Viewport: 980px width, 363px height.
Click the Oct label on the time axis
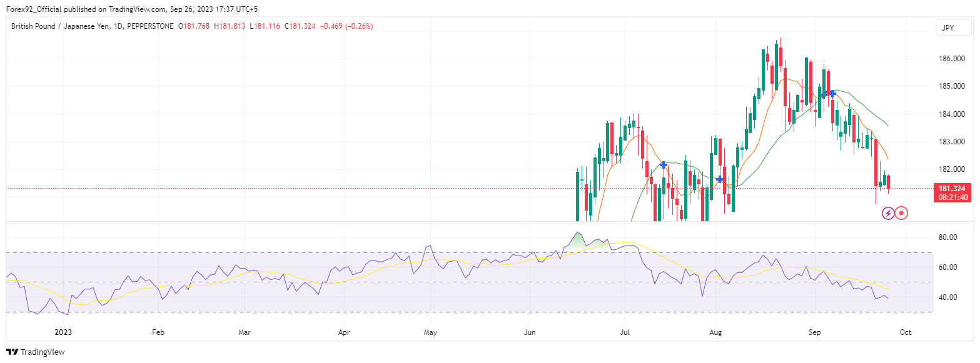click(x=905, y=333)
